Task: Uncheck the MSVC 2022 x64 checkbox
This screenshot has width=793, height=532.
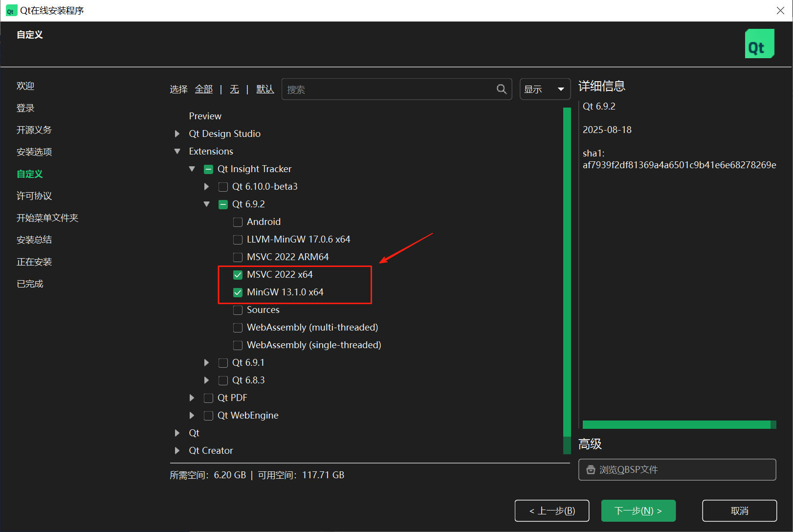Action: 238,275
